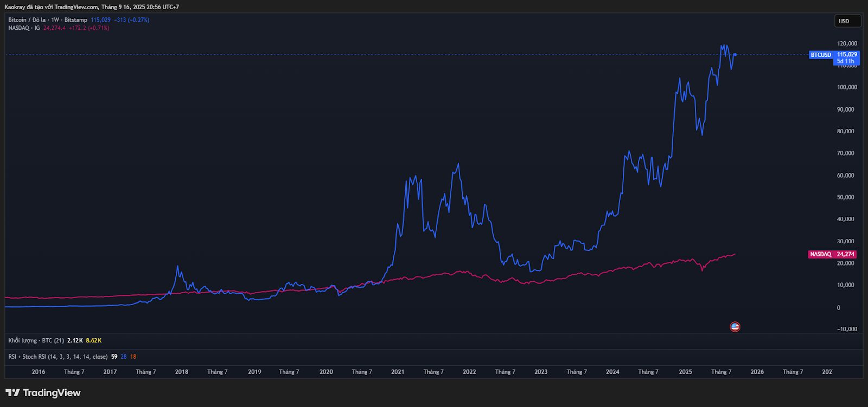
Task: Click the 30,000 price scale label
Action: coord(845,241)
